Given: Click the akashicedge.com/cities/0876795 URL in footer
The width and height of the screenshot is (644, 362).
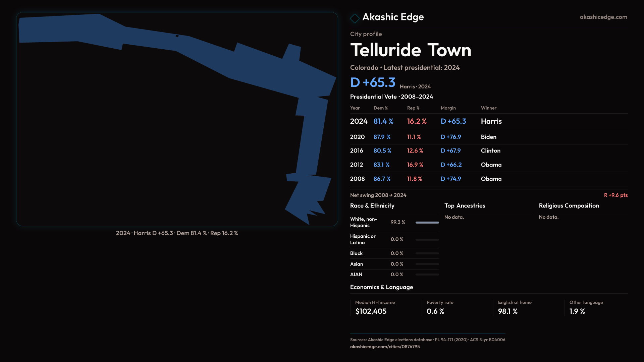Looking at the screenshot, I should 385,347.
